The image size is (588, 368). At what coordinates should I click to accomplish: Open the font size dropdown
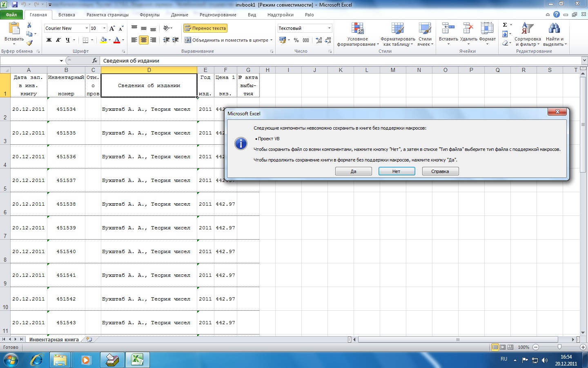pos(105,28)
